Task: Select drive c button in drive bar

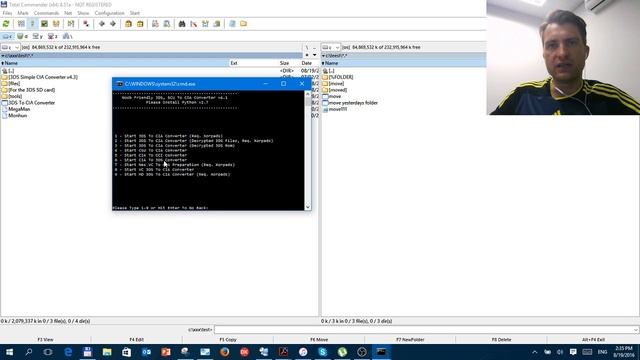Action: tap(7, 36)
